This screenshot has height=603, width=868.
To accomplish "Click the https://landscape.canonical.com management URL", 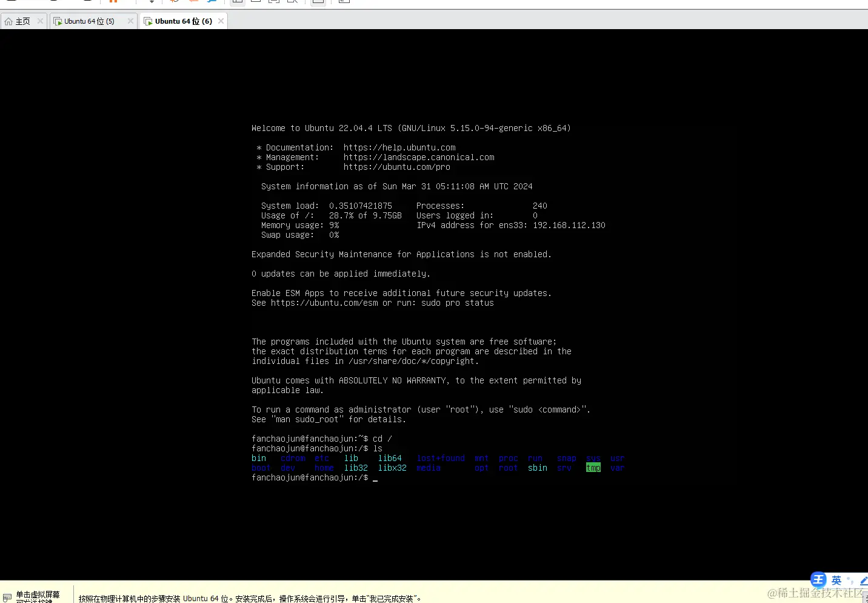I will pos(419,157).
